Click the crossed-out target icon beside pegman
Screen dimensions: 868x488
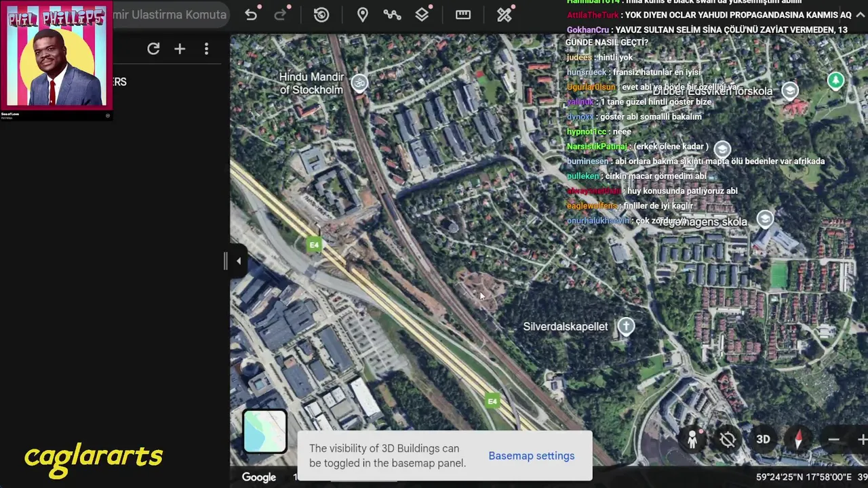pos(728,439)
